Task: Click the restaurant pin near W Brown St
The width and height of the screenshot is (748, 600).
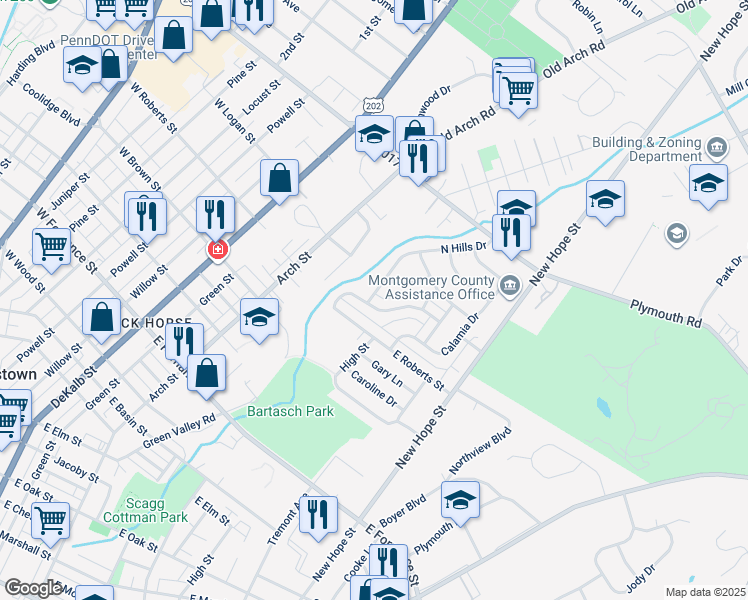Action: [147, 217]
